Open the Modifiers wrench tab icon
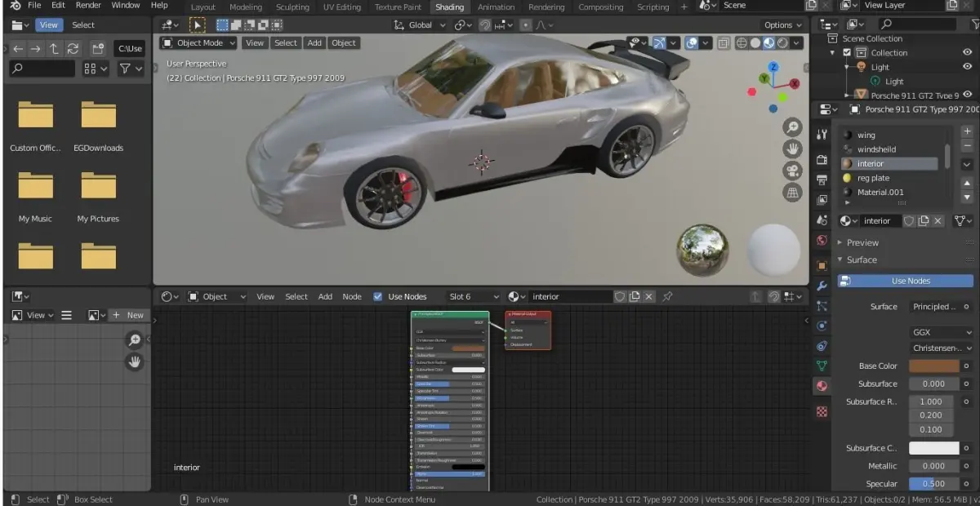Screen dimensions: 980x506 coord(822,286)
